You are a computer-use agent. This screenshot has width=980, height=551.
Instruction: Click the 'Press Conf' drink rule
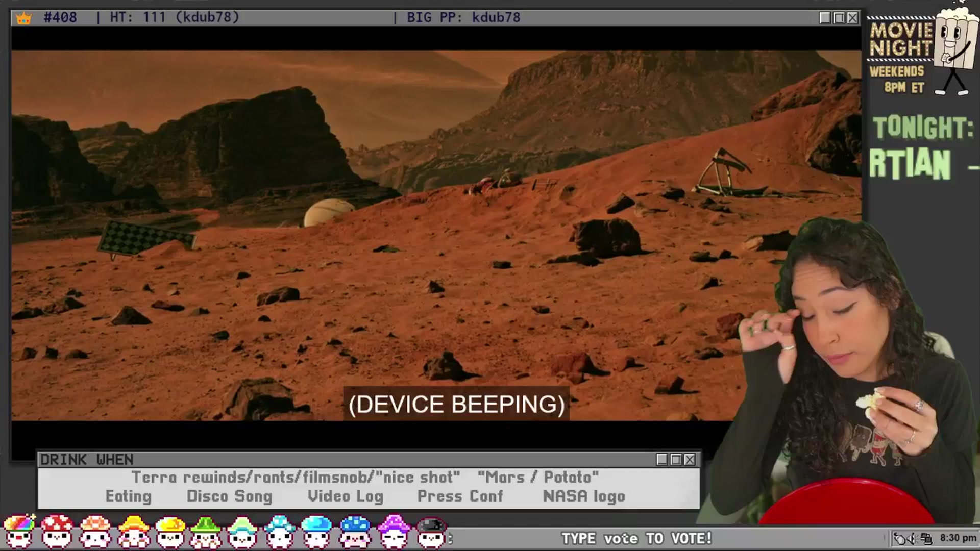460,496
